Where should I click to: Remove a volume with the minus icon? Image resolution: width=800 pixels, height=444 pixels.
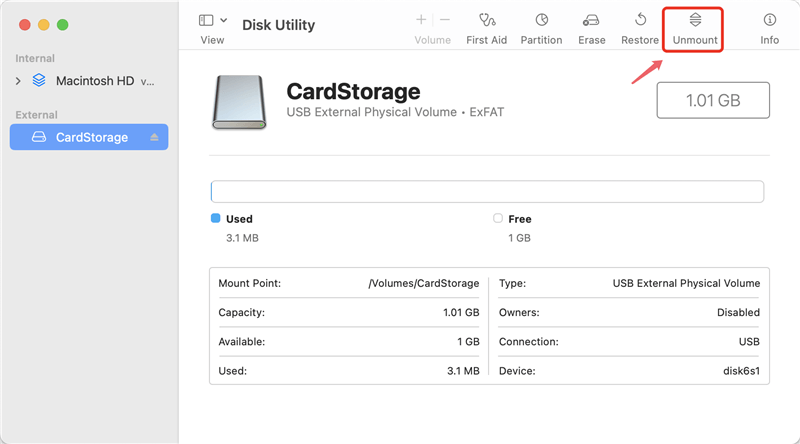click(x=445, y=20)
